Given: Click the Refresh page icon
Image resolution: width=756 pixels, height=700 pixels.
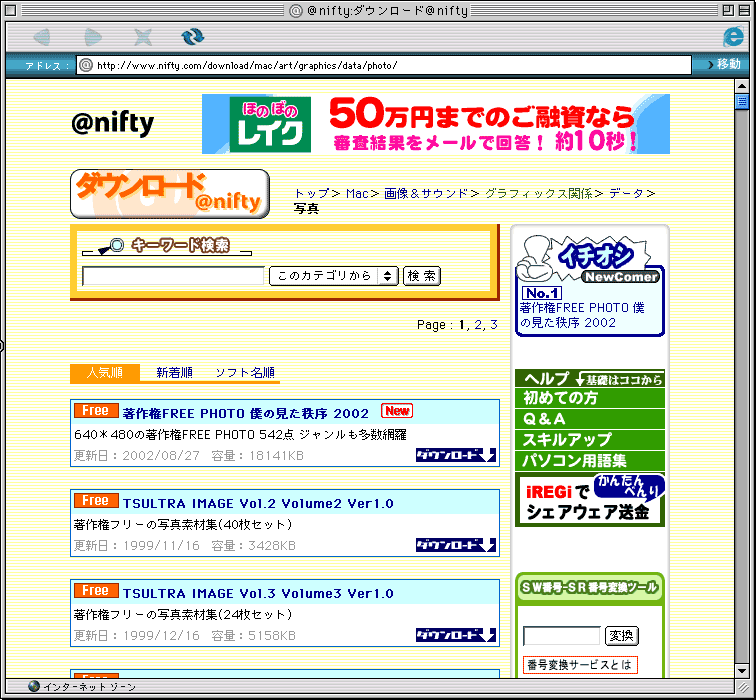Looking at the screenshot, I should pyautogui.click(x=192, y=37).
